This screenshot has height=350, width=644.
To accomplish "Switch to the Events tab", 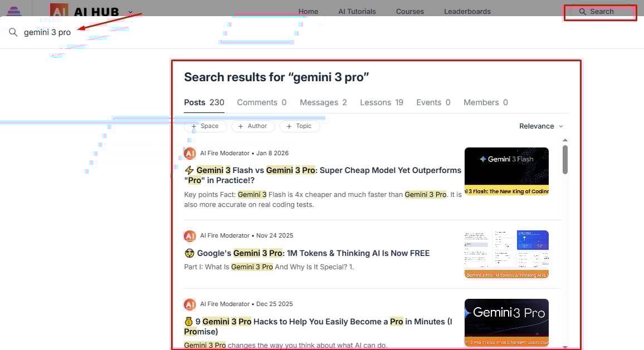I will (x=433, y=102).
